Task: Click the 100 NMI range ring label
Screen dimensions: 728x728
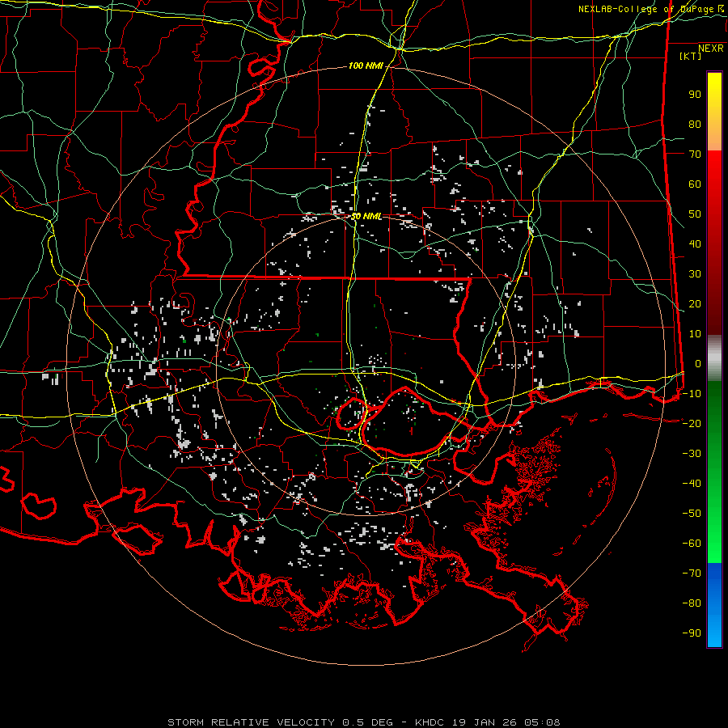Action: coord(366,66)
